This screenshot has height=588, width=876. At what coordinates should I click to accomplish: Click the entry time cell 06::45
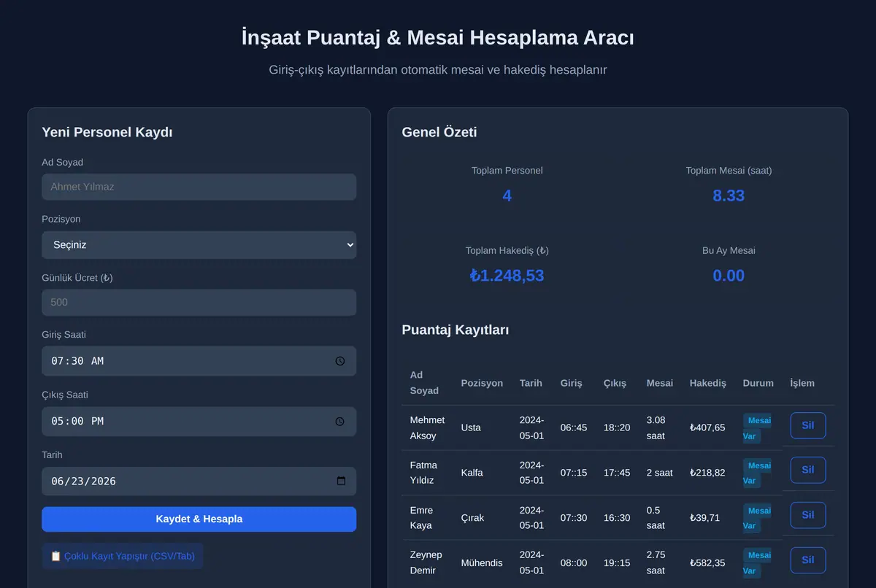point(574,428)
